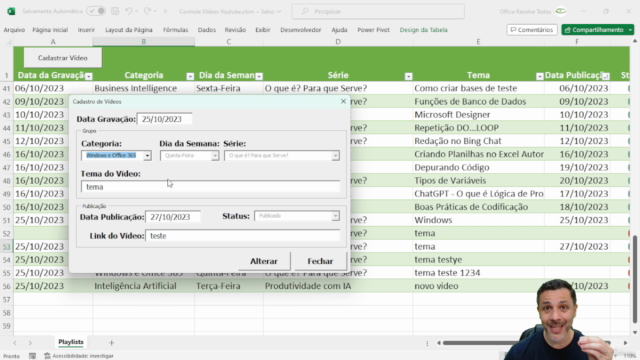The height and width of the screenshot is (360, 640).
Task: Click the macro record icon in status bar
Action: click(32, 356)
